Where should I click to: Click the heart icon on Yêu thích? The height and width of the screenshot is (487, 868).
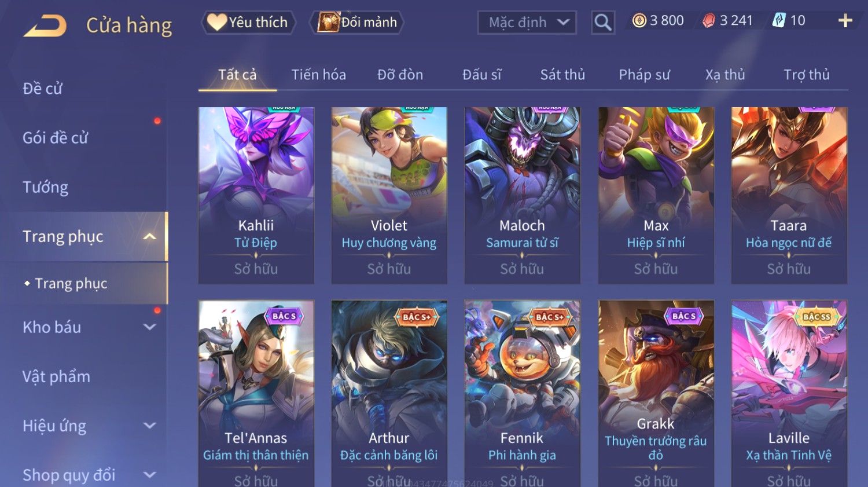(x=216, y=22)
